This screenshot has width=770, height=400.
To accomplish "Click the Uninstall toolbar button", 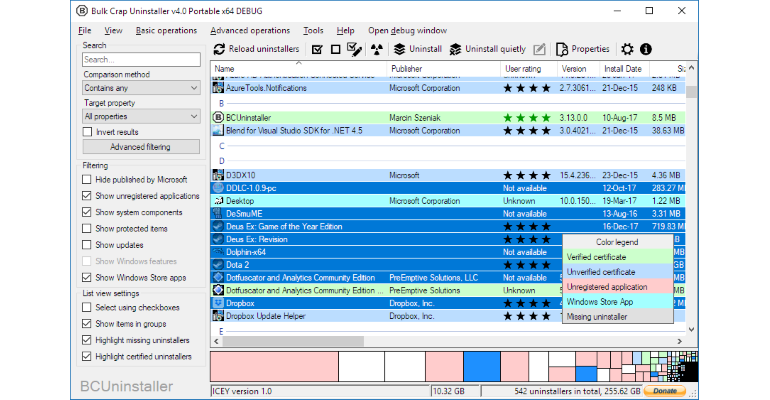I will (418, 49).
